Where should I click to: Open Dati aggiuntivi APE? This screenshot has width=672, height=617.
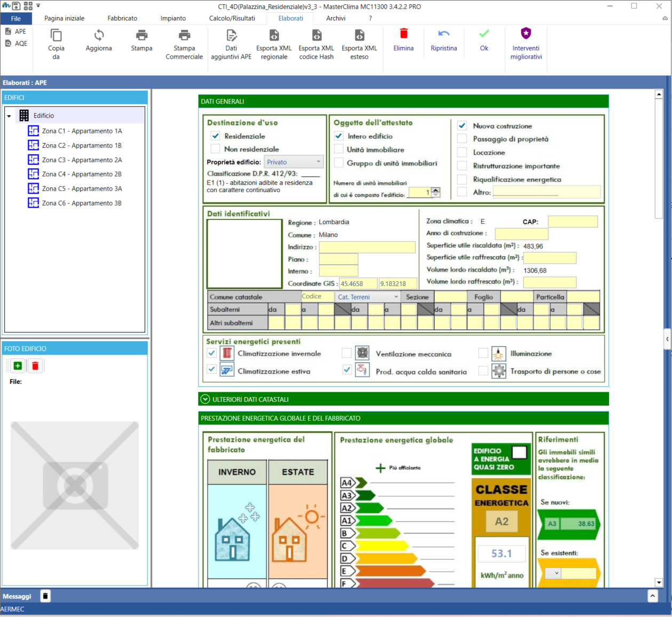(231, 44)
